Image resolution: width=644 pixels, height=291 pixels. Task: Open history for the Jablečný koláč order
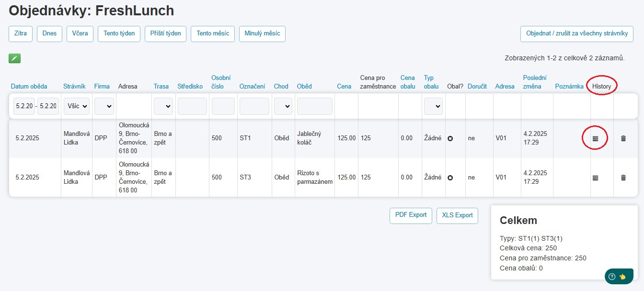point(596,138)
